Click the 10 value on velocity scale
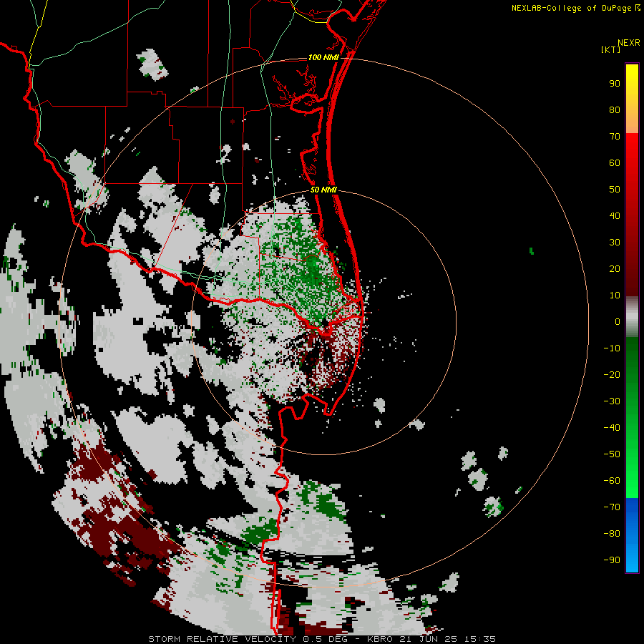This screenshot has height=644, width=644. click(x=615, y=296)
